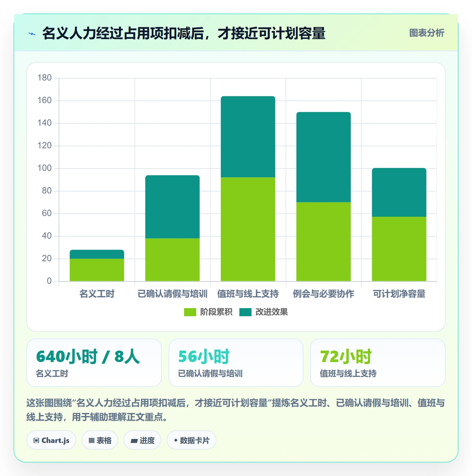Click the green segment of the 名义工时 bar

tap(97, 270)
